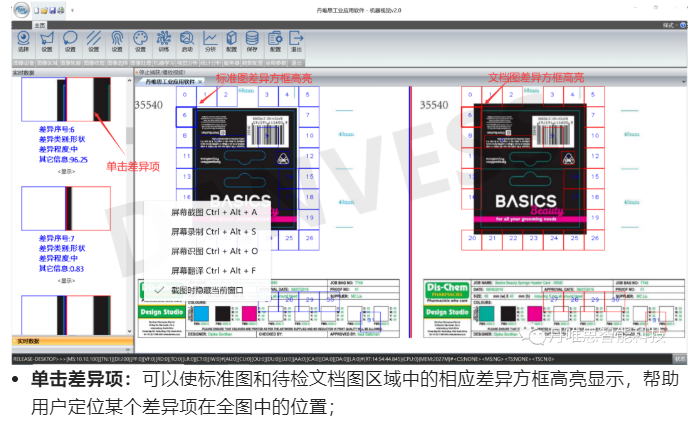This screenshot has width=700, height=431.
Task: Select difference item 7 thumbnail
Action: pyautogui.click(x=66, y=209)
